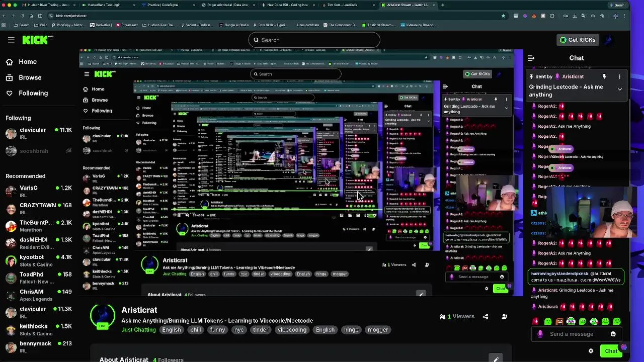Click the pin icon on pinned message
Image resolution: width=644 pixels, height=362 pixels.
coord(604,76)
